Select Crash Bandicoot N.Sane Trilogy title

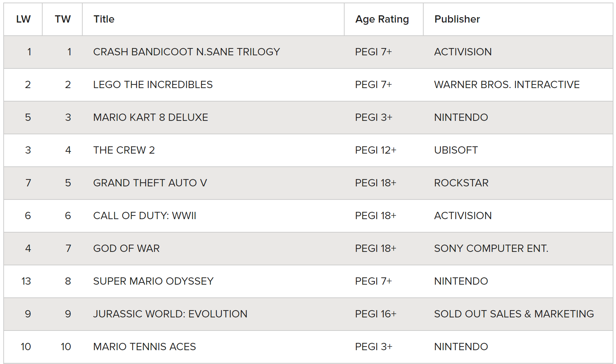[187, 52]
